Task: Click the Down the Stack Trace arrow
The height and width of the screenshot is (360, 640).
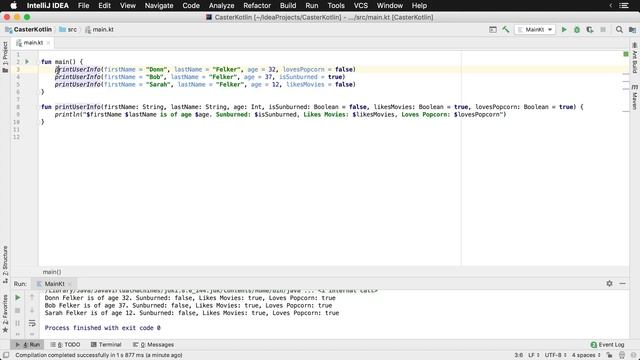Action: tap(32, 310)
